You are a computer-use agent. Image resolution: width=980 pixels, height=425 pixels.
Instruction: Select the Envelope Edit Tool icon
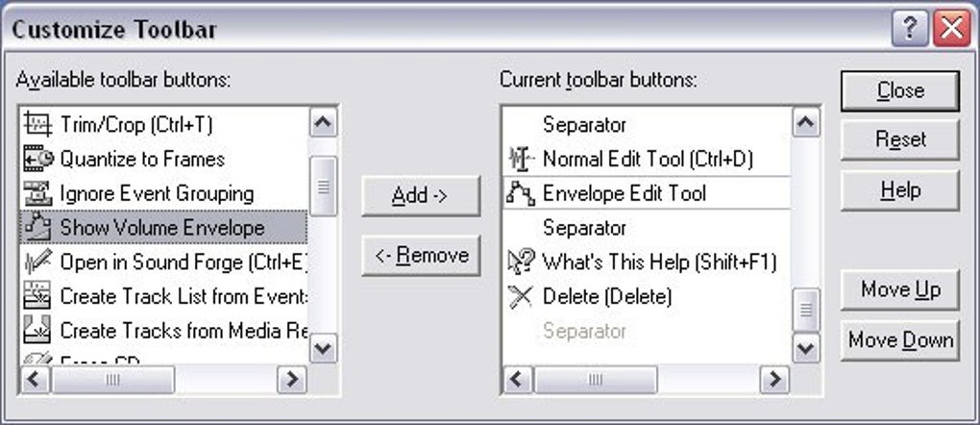coord(520,193)
